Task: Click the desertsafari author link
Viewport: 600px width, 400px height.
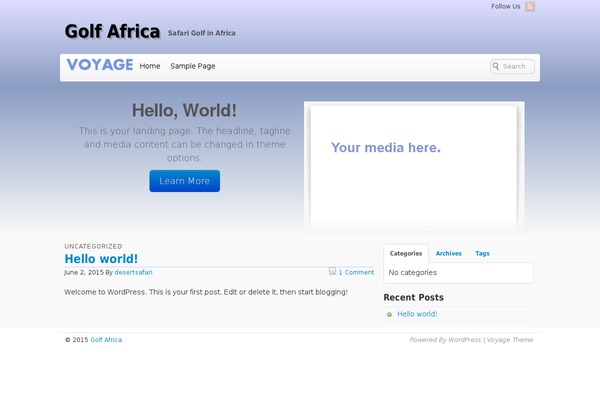Action: (x=133, y=272)
